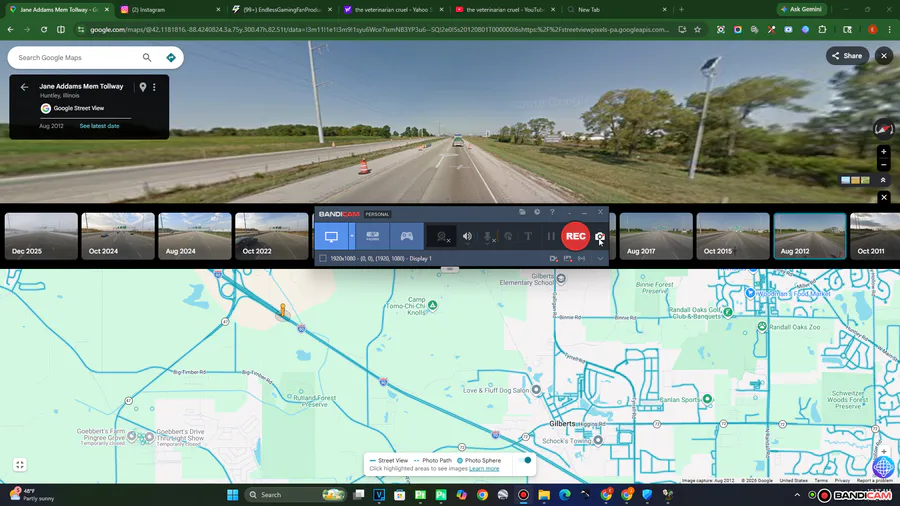900x506 pixels.
Task: Share this Street View
Action: coord(847,56)
